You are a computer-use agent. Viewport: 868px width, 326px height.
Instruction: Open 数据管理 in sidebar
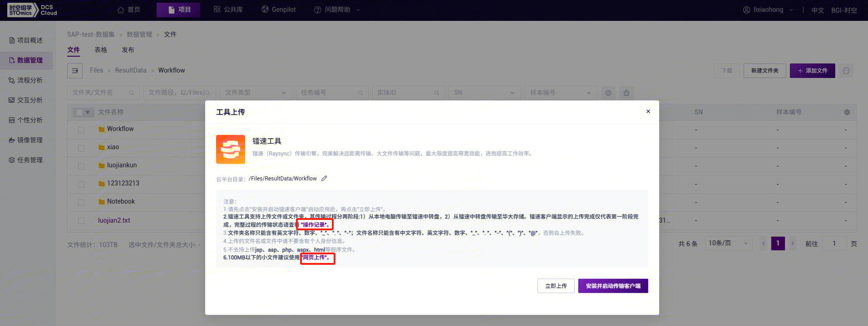26,60
